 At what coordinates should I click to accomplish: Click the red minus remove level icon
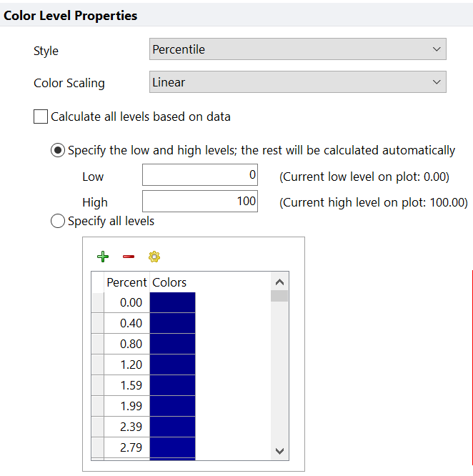[x=129, y=257]
